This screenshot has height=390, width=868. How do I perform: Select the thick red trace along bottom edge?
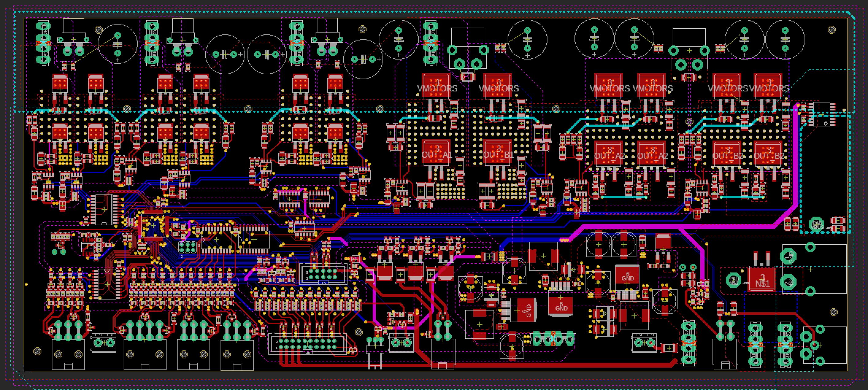(539, 365)
